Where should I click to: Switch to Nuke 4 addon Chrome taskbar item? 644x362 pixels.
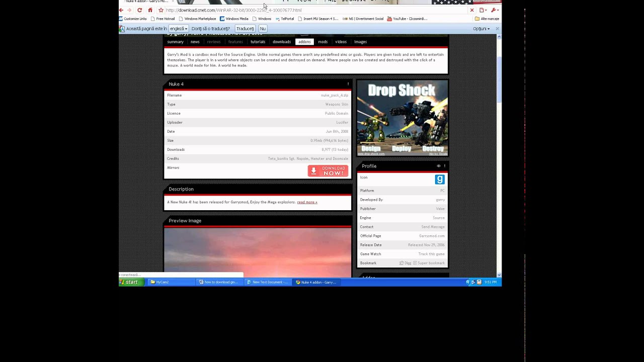point(316,282)
